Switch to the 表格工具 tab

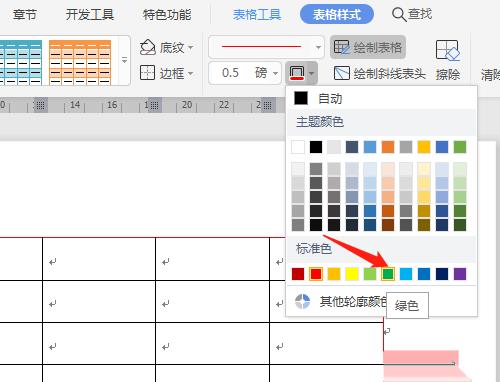(x=257, y=15)
